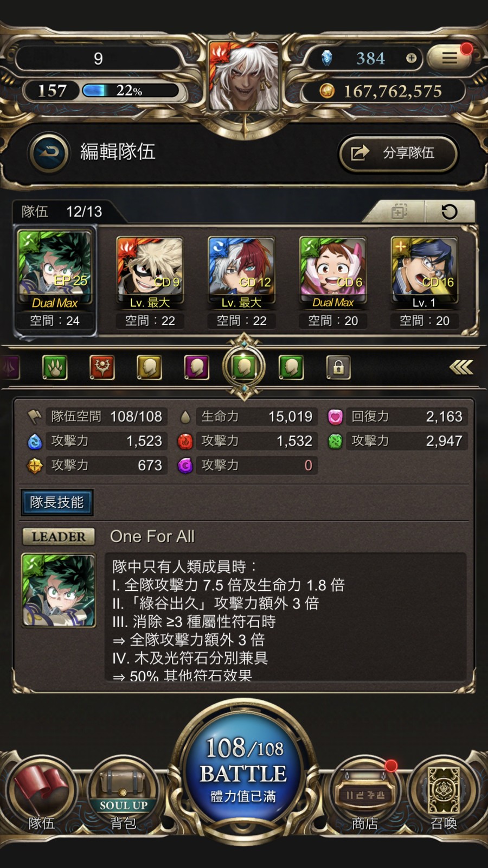Choose the last green head team slot
Viewport: 488px width, 868px height.
coord(291,368)
